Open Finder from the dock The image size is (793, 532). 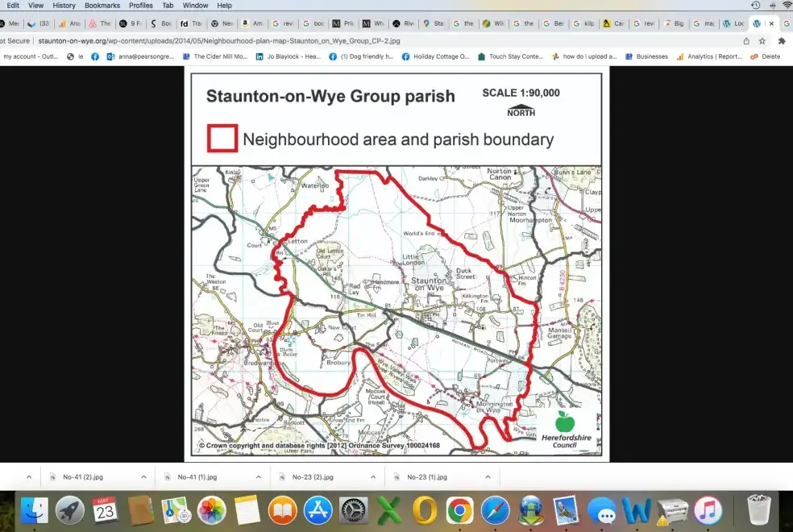point(34,510)
